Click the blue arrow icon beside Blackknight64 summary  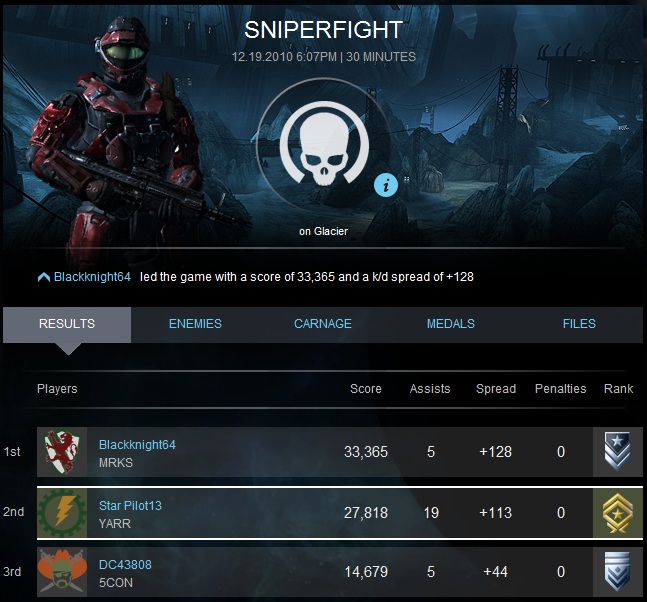tap(44, 277)
